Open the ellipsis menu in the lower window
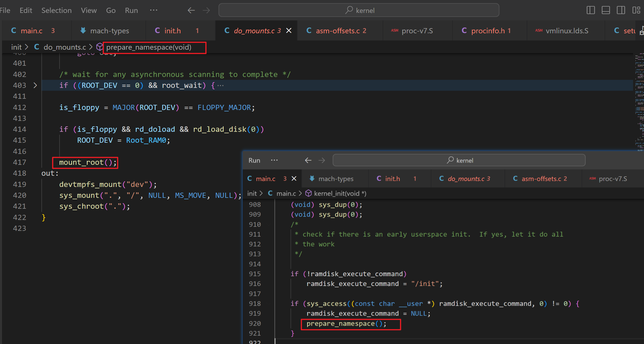The width and height of the screenshot is (644, 344). coord(274,160)
